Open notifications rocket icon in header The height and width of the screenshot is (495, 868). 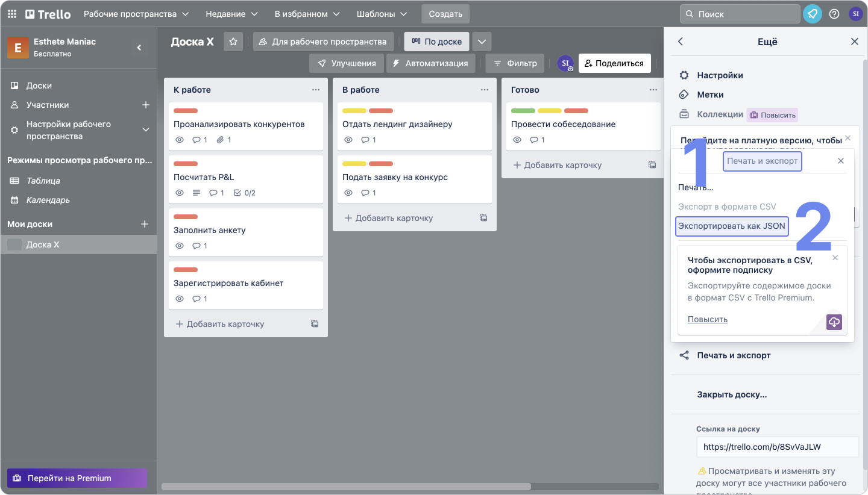point(813,14)
